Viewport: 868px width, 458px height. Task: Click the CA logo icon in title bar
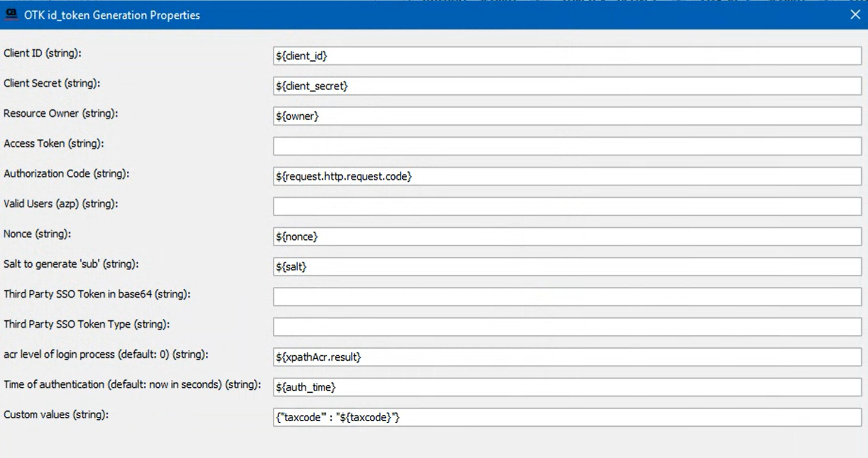coord(13,14)
